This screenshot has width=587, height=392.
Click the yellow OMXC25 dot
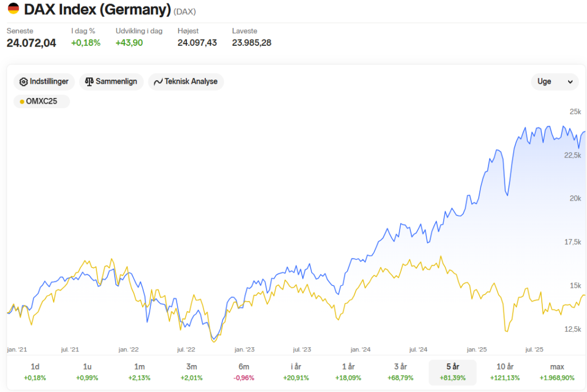pyautogui.click(x=22, y=101)
